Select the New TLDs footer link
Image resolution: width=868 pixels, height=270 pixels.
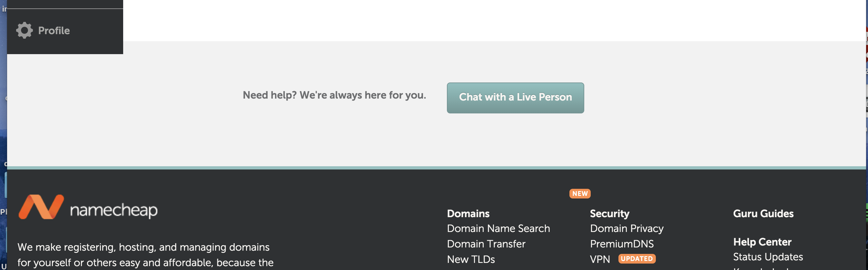[x=471, y=259]
